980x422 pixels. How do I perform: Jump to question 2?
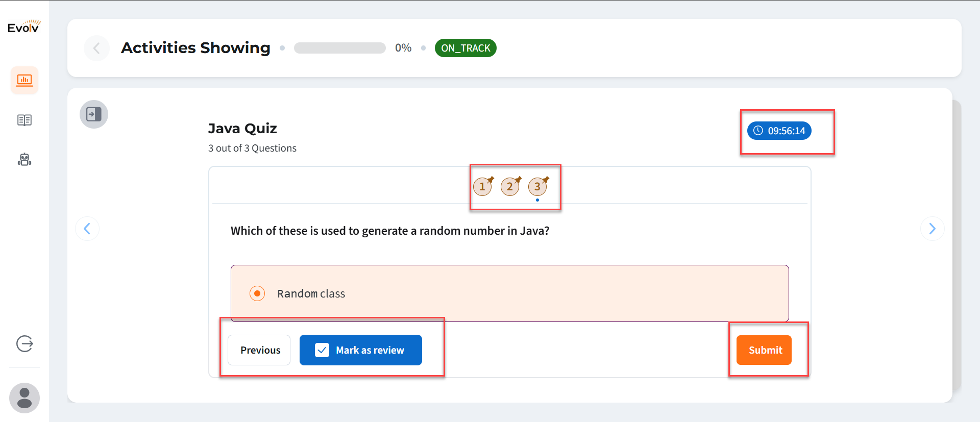click(x=510, y=187)
